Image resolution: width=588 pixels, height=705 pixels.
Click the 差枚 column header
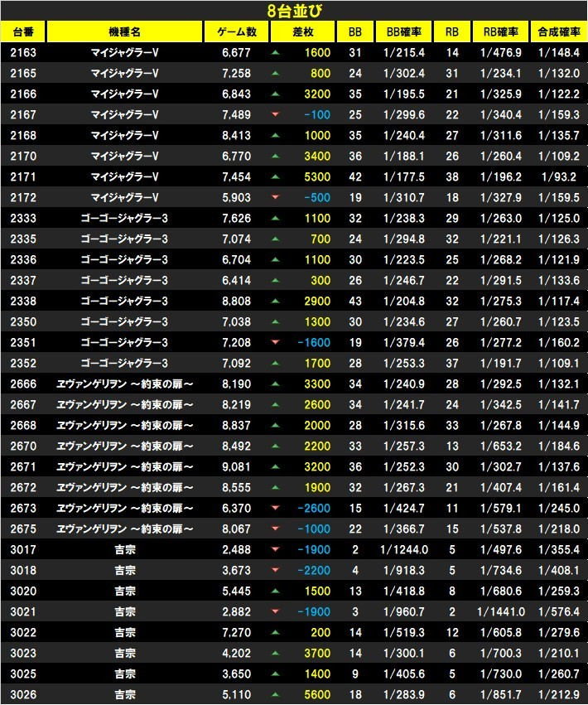[303, 32]
